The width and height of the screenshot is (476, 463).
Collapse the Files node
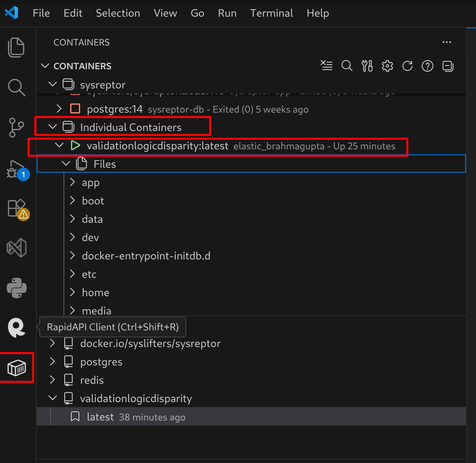tap(66, 164)
